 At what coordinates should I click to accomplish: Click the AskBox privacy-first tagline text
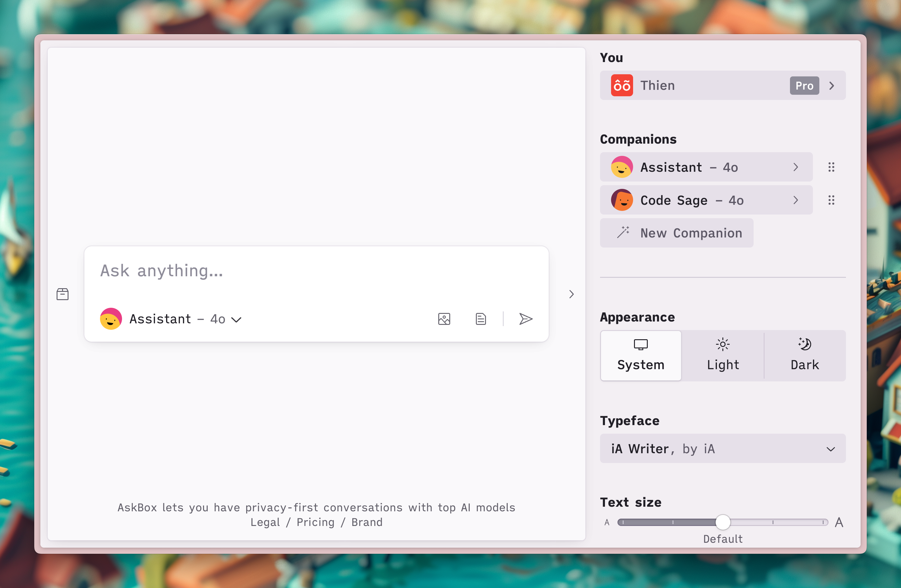[x=316, y=507]
